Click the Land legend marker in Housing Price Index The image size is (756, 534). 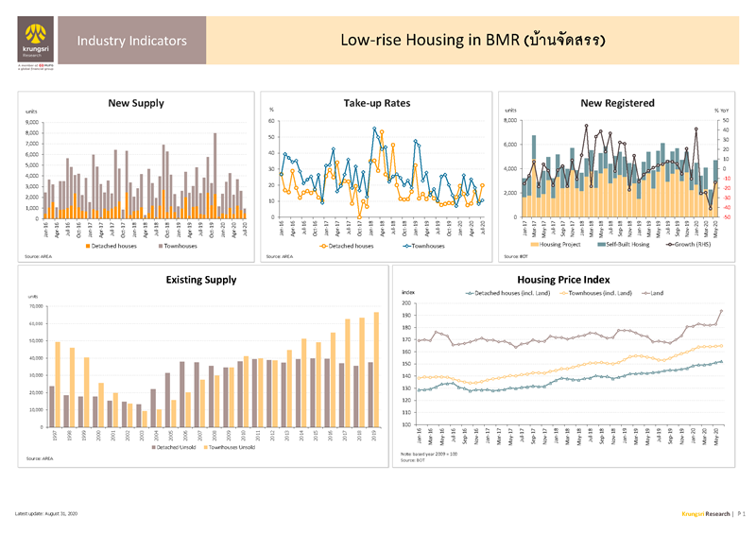point(643,294)
